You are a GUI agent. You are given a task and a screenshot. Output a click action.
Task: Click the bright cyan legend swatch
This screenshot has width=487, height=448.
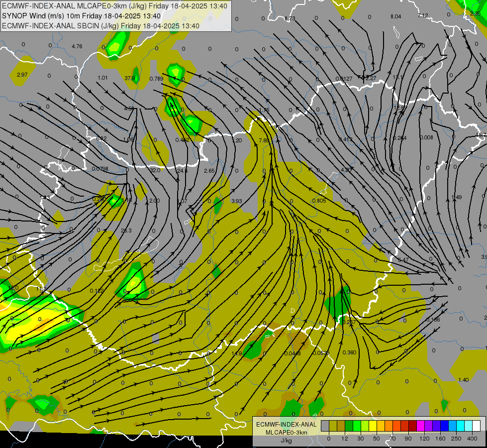coord(460,426)
